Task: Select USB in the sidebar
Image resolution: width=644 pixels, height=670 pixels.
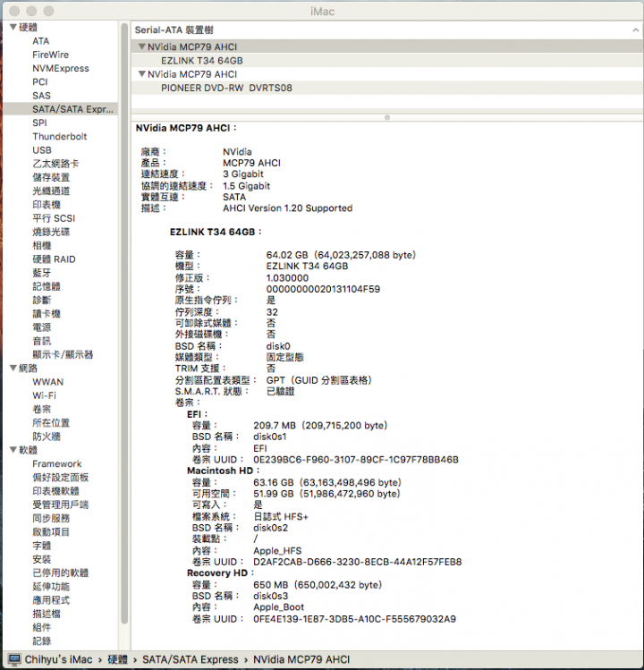Action: (42, 150)
